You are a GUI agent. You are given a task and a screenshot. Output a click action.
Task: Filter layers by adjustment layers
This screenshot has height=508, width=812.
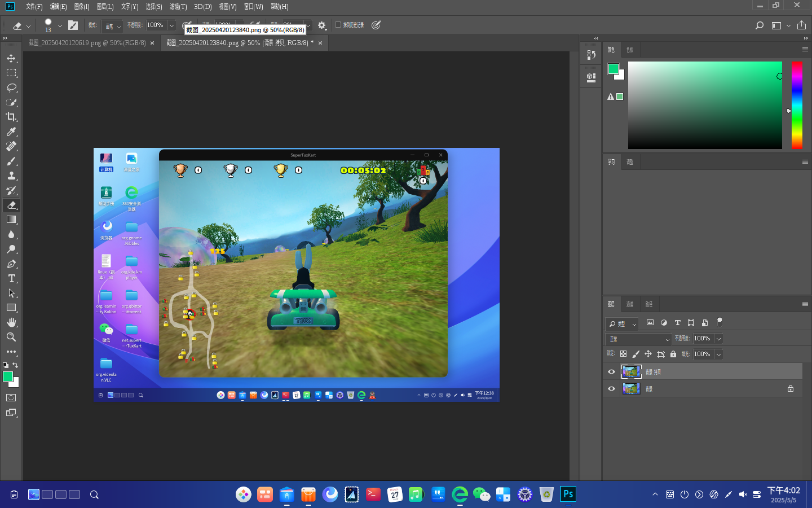coord(664,323)
